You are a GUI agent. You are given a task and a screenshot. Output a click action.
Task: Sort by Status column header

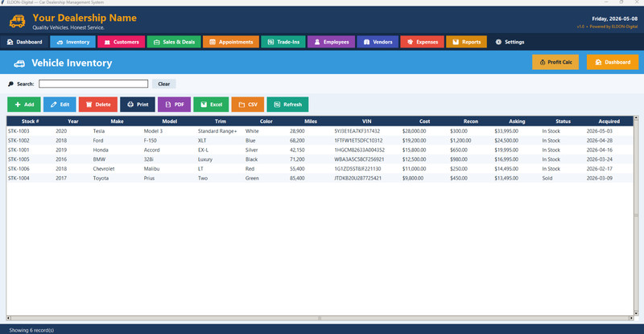[563, 122]
